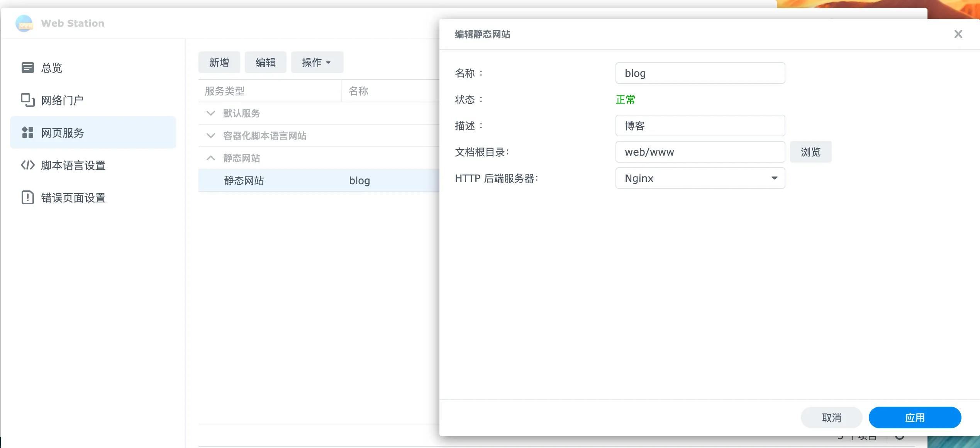980x448 pixels.
Task: Click the Web Station app logo icon
Action: [24, 24]
